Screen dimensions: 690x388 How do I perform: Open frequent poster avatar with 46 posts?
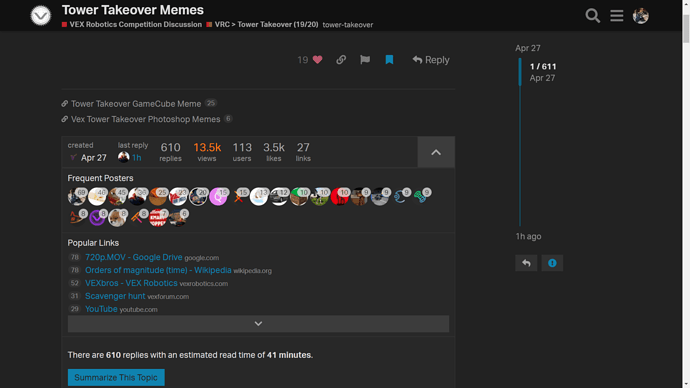pos(97,197)
